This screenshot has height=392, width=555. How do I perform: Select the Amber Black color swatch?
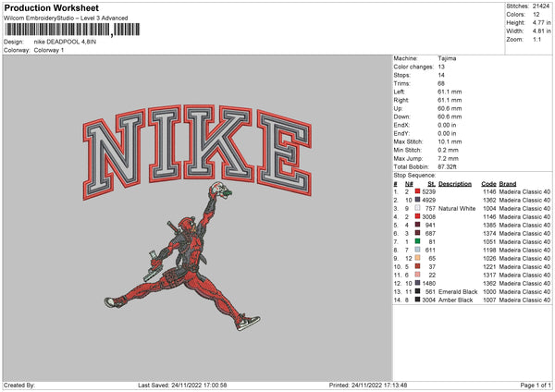pos(418,300)
